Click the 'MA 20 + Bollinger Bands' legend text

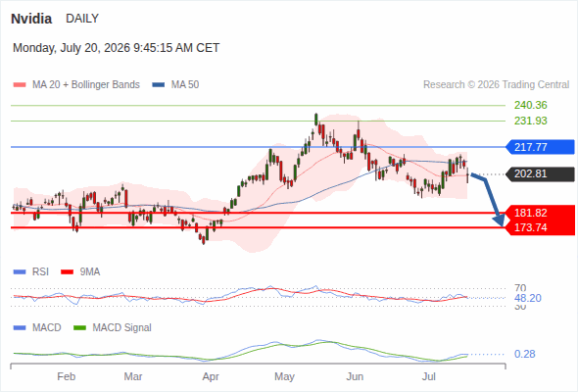(86, 85)
